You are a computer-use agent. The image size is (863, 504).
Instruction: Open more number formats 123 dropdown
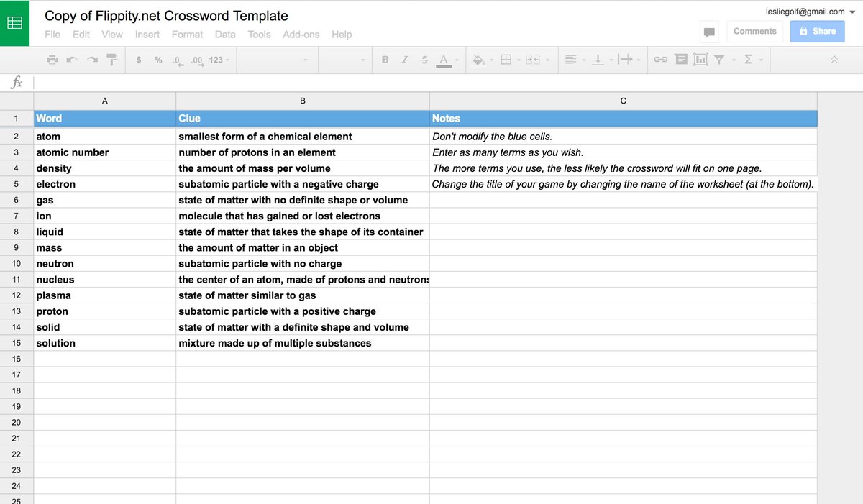point(219,60)
